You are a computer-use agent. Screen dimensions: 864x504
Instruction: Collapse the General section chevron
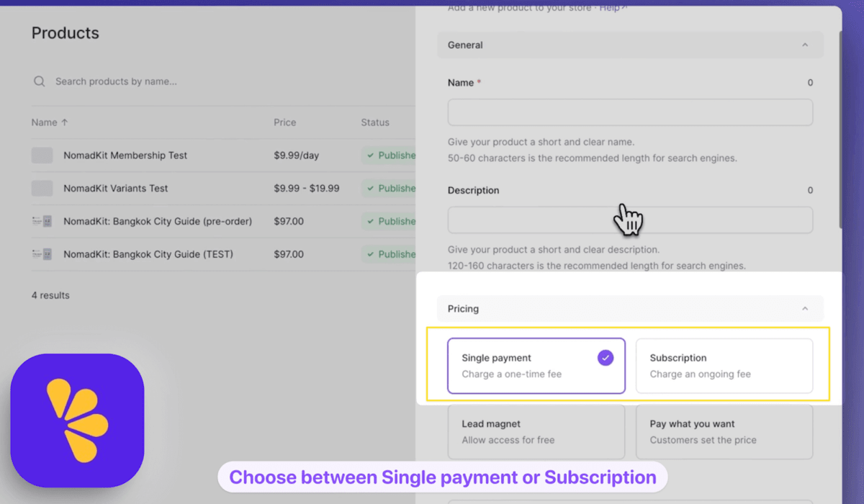tap(805, 45)
